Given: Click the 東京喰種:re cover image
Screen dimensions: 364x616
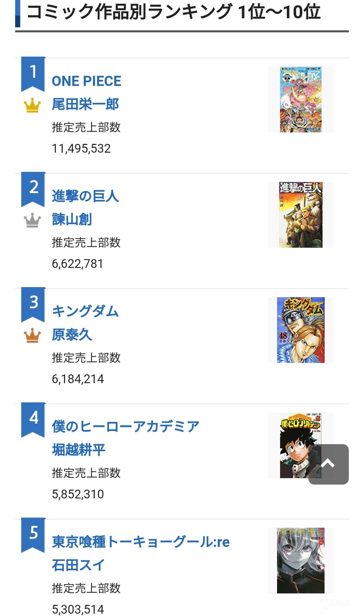Looking at the screenshot, I should point(301,560).
